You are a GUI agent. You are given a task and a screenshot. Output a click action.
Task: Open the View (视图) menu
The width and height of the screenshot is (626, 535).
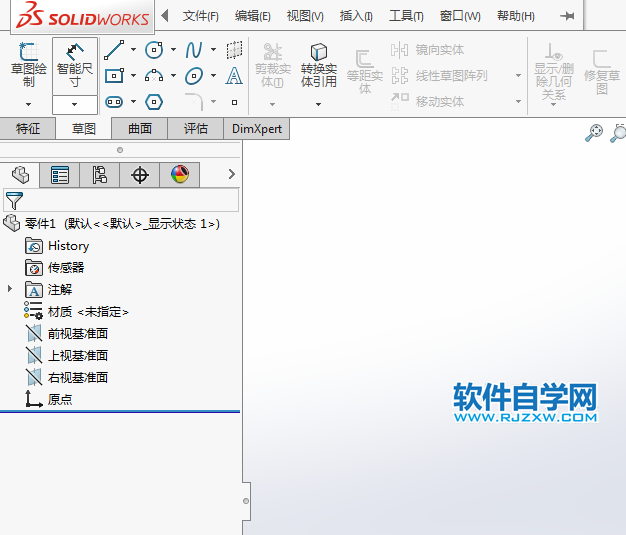click(x=305, y=16)
